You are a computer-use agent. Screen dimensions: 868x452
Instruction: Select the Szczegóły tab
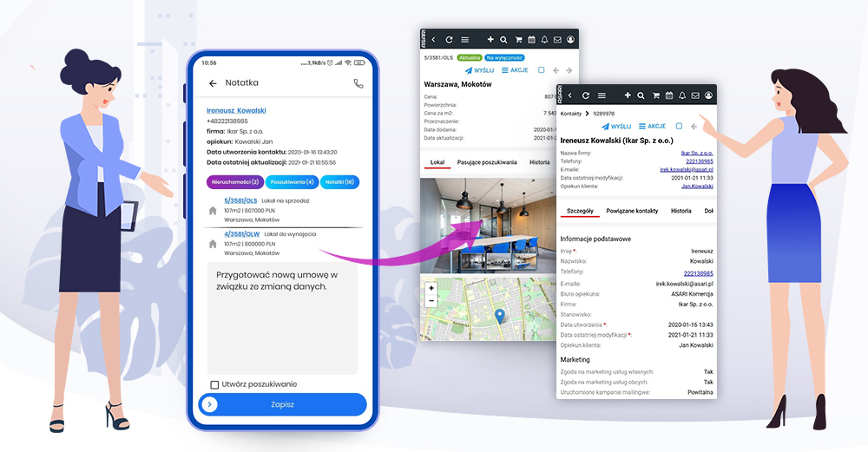click(580, 211)
